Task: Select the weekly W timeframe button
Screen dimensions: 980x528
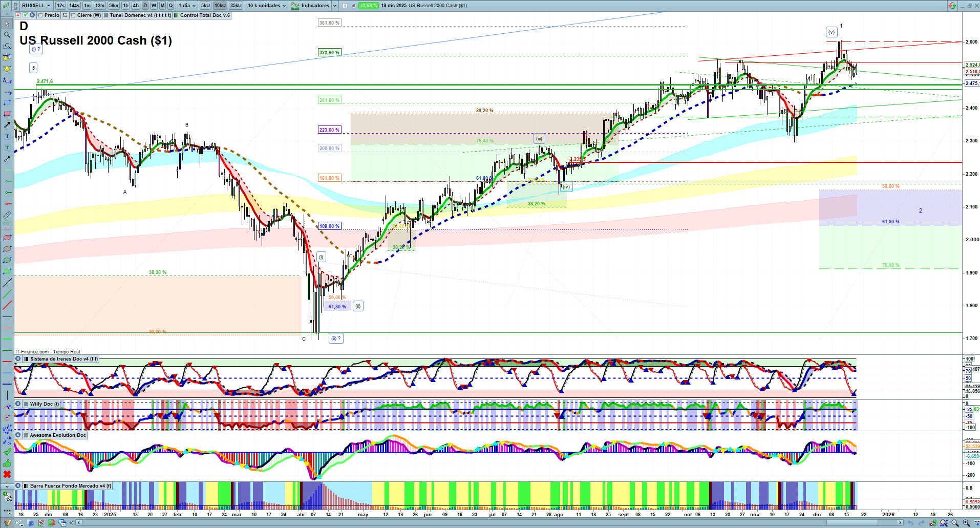Action: click(154, 6)
